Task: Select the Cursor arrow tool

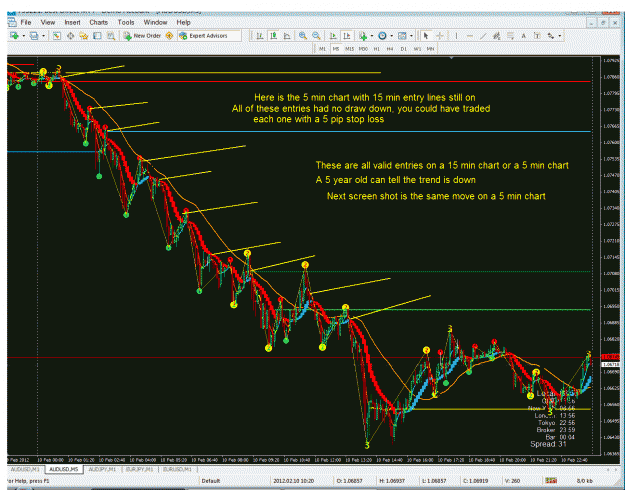Action: (426, 36)
